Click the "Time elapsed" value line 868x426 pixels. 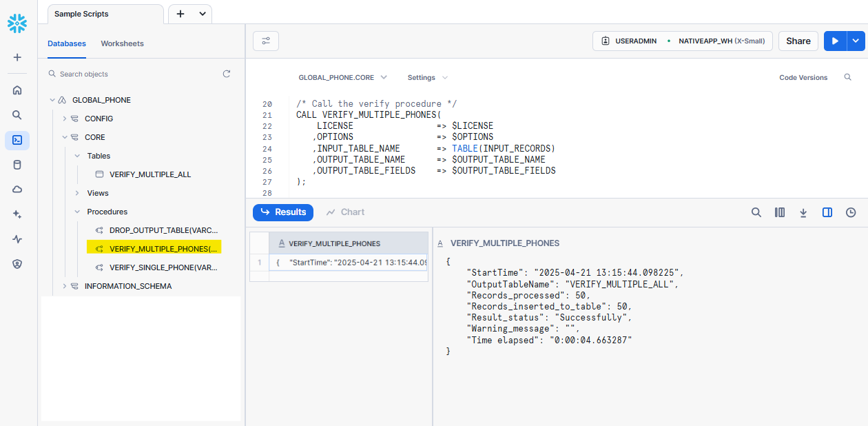coord(549,340)
